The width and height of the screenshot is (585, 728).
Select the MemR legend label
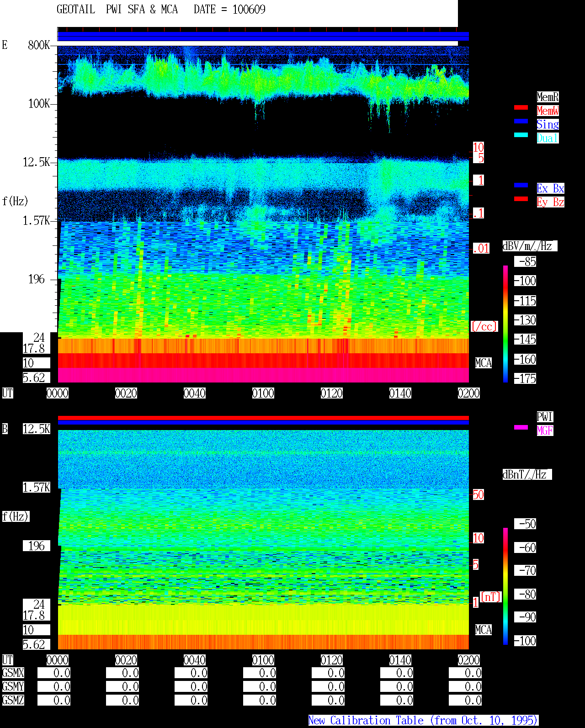tap(548, 97)
